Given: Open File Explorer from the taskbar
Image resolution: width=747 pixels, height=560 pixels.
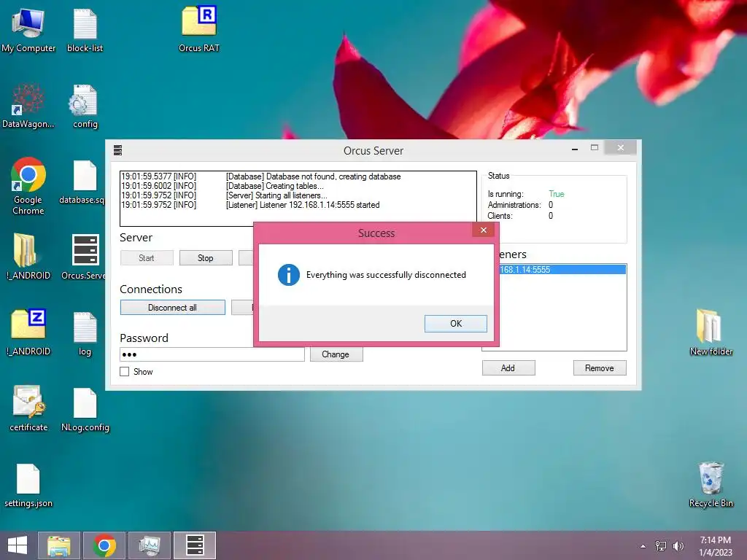Looking at the screenshot, I should coord(59,545).
